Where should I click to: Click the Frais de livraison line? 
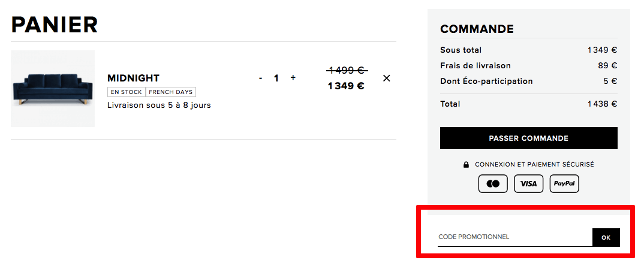point(529,66)
